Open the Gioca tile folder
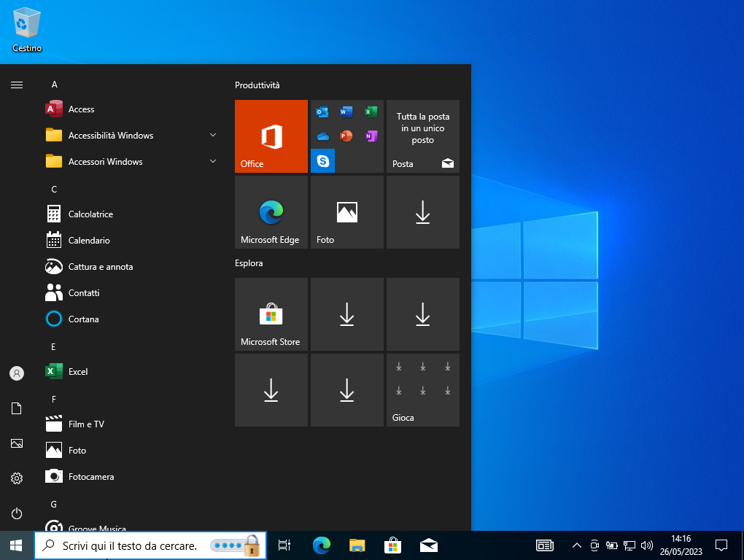Screen dimensions: 744x560 pos(423,390)
